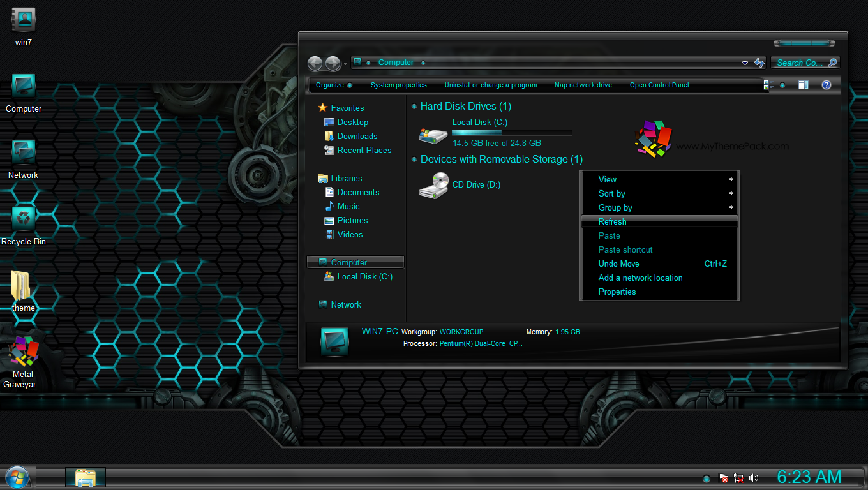Open Videos library in sidebar
This screenshot has height=490, width=868.
point(343,234)
